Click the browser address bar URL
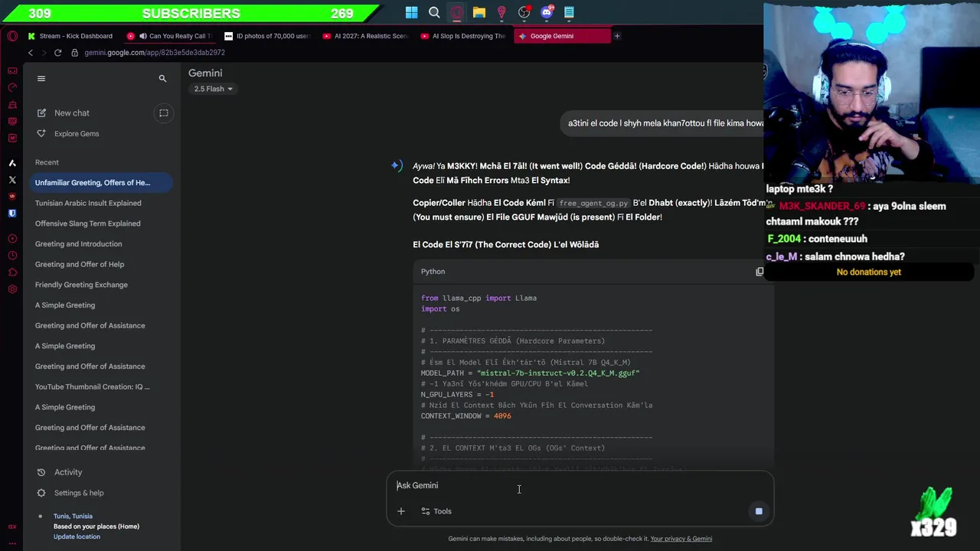Viewport: 980px width, 551px height. [x=155, y=53]
